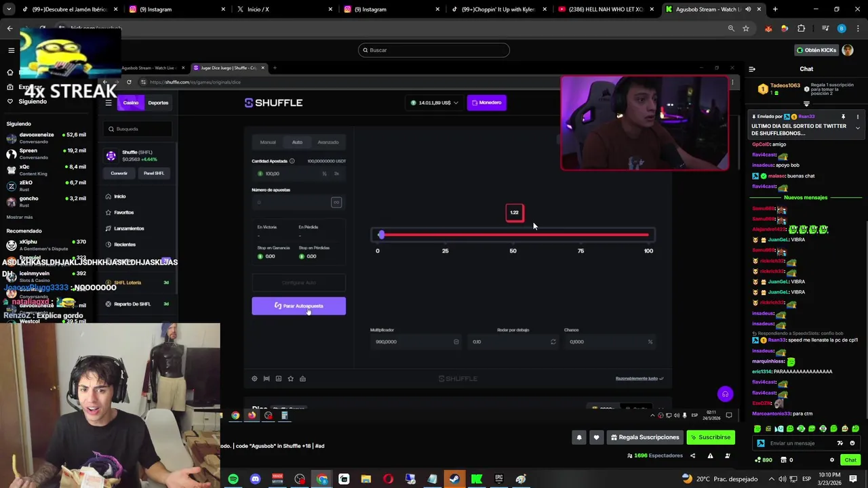Open Shuffle support headset chat bubble
Image resolution: width=868 pixels, height=488 pixels.
click(725, 394)
